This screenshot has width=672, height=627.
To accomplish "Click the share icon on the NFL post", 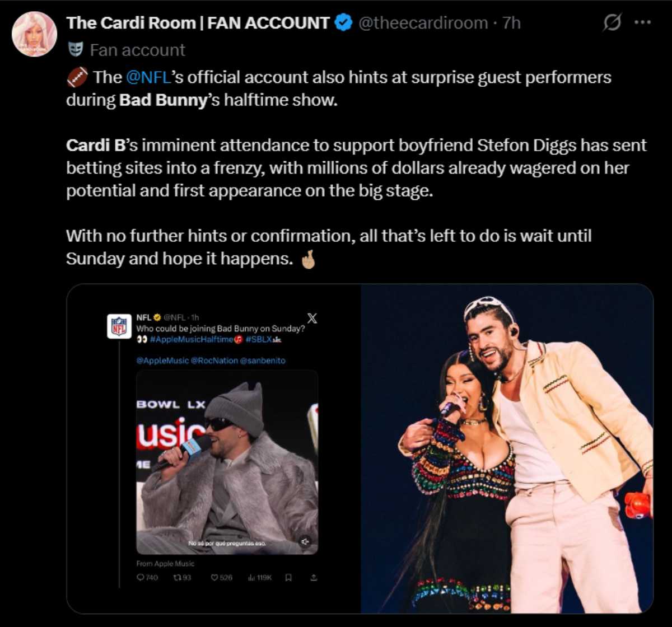I will tap(314, 577).
